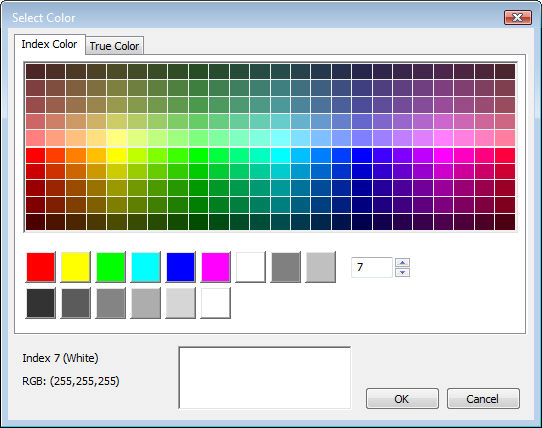Pick the green standard color swatch
This screenshot has height=428, width=542.
point(111,267)
